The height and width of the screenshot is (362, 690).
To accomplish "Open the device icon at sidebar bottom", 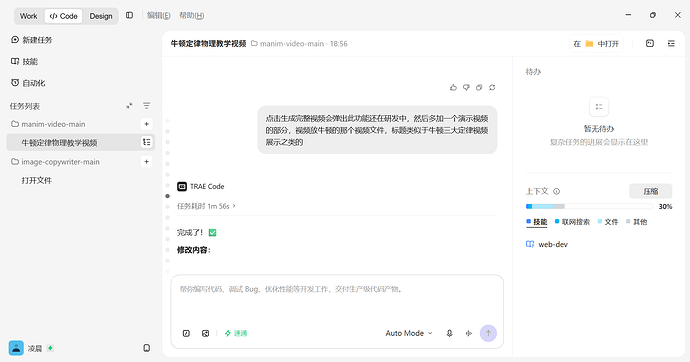I will pyautogui.click(x=147, y=348).
